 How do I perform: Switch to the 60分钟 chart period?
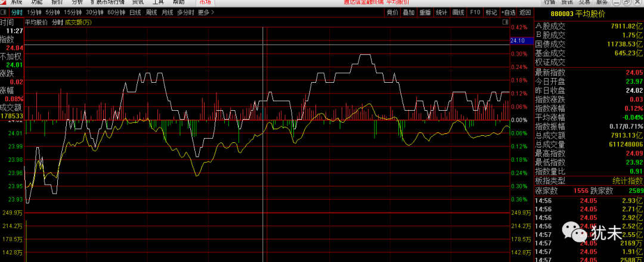(116, 13)
